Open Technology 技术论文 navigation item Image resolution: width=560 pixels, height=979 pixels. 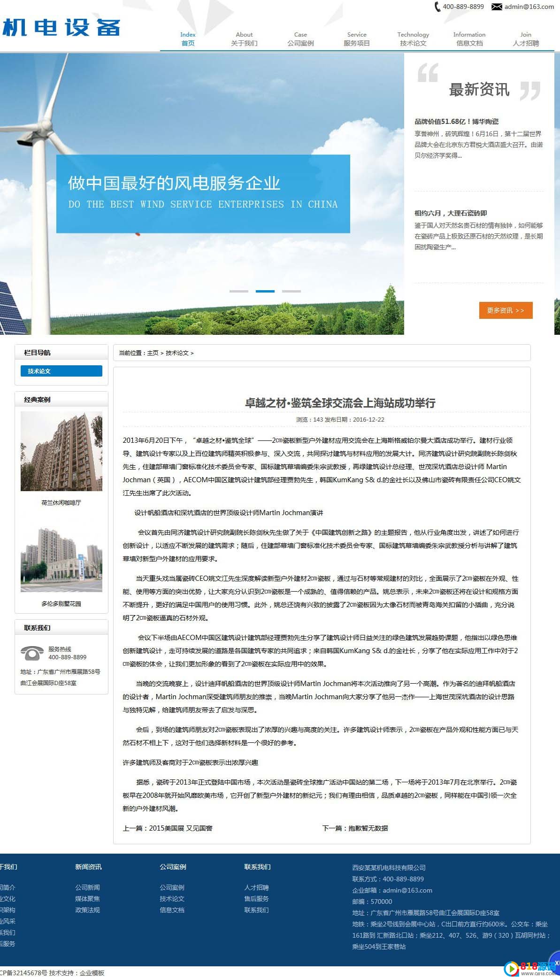(x=413, y=39)
